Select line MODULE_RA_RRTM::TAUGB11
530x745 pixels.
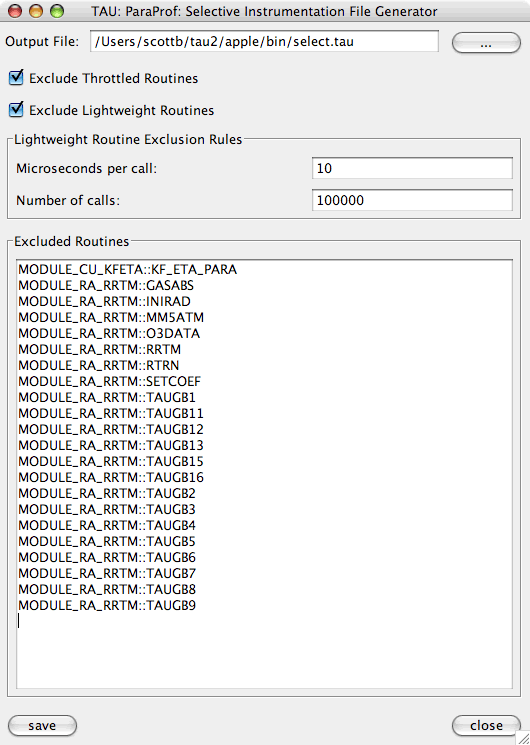pos(111,413)
